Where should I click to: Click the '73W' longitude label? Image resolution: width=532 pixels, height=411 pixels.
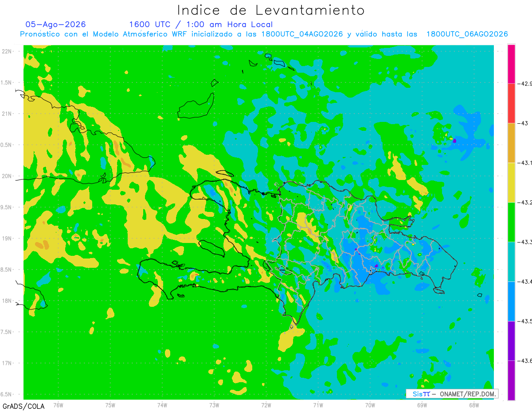pos(214,404)
